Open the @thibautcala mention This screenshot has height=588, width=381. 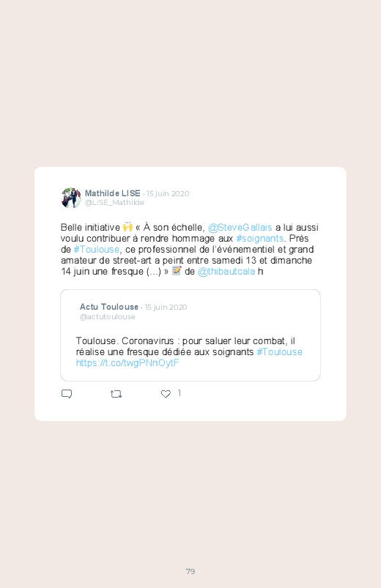pos(226,272)
